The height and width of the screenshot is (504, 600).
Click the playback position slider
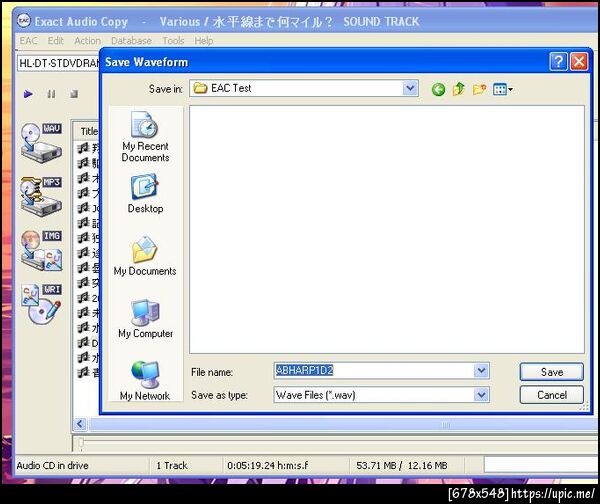(81, 443)
